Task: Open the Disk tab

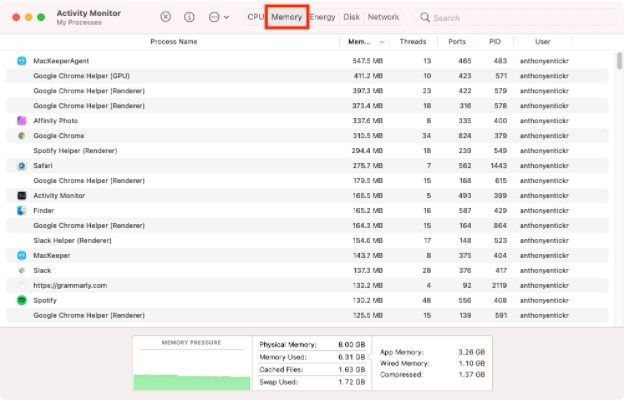Action: click(351, 17)
